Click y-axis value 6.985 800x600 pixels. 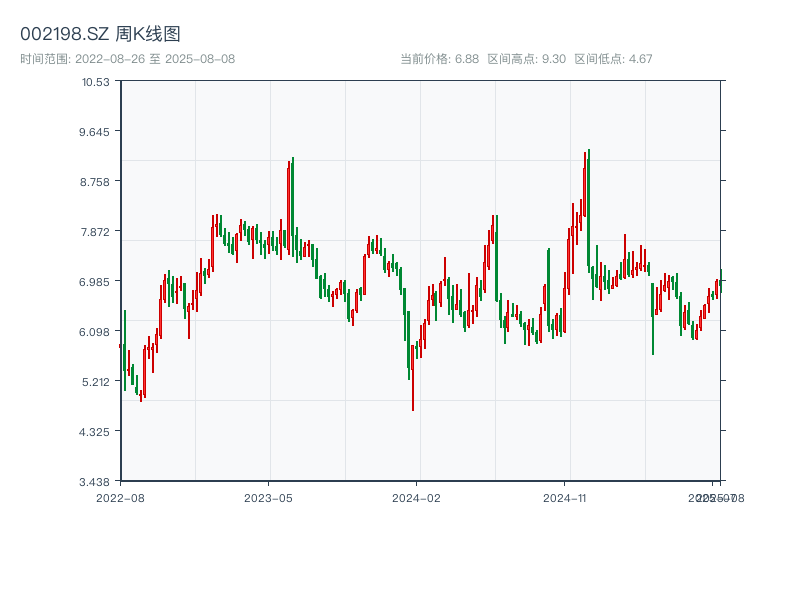(x=94, y=282)
